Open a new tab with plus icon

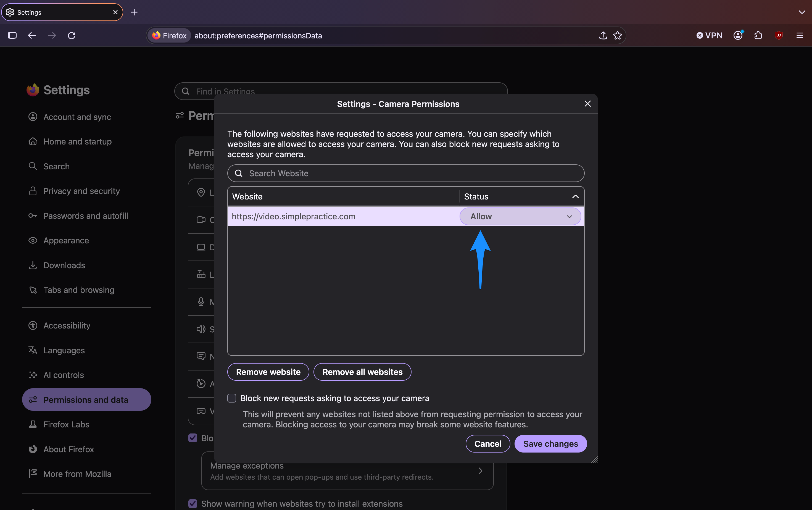tap(134, 12)
